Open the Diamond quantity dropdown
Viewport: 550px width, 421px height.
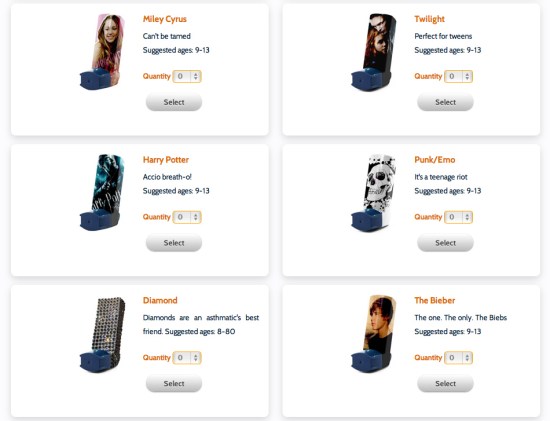click(187, 358)
